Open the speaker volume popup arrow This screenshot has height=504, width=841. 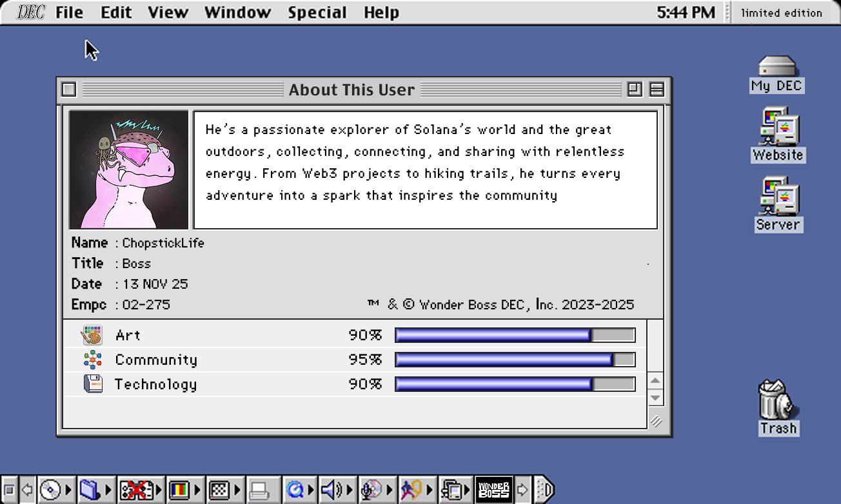(x=350, y=490)
